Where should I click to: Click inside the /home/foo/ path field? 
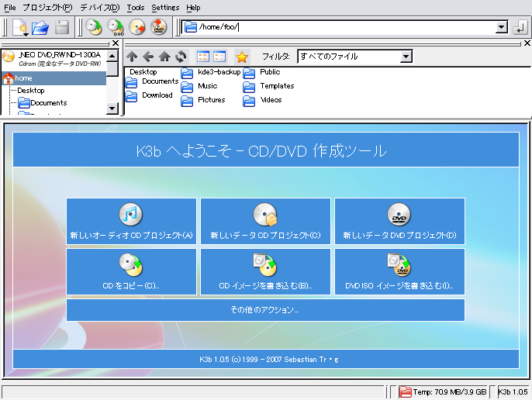coord(341,28)
